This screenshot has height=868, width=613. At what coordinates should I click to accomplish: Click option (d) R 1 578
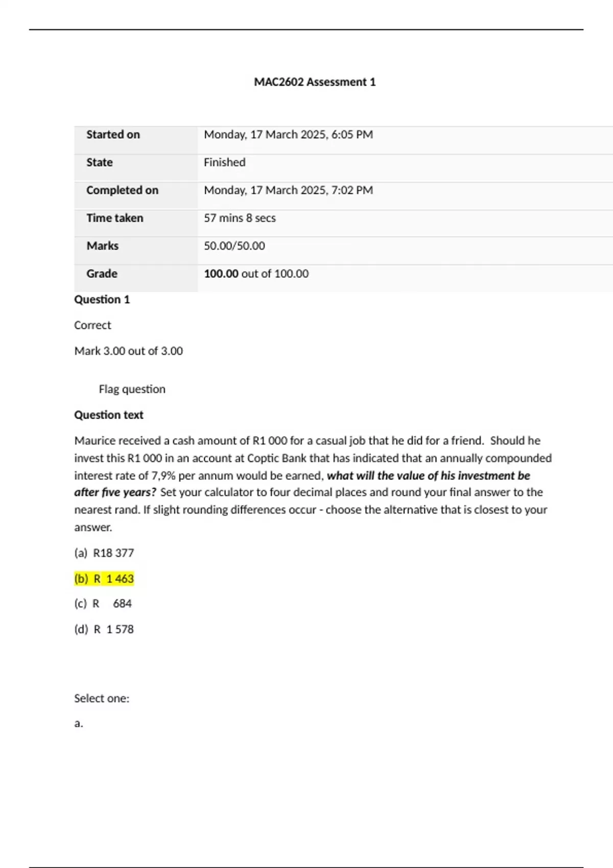104,629
